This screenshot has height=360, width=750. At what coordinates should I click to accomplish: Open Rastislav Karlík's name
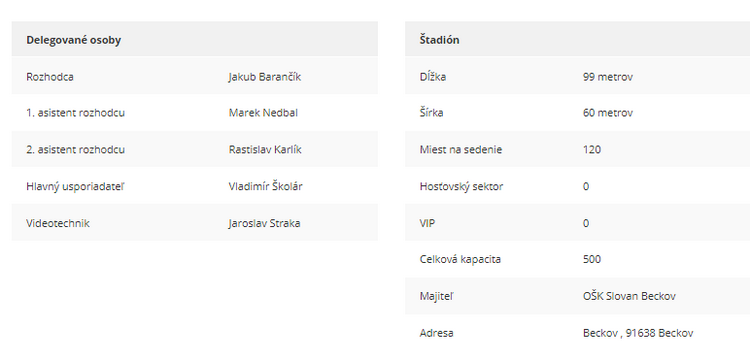click(x=265, y=150)
